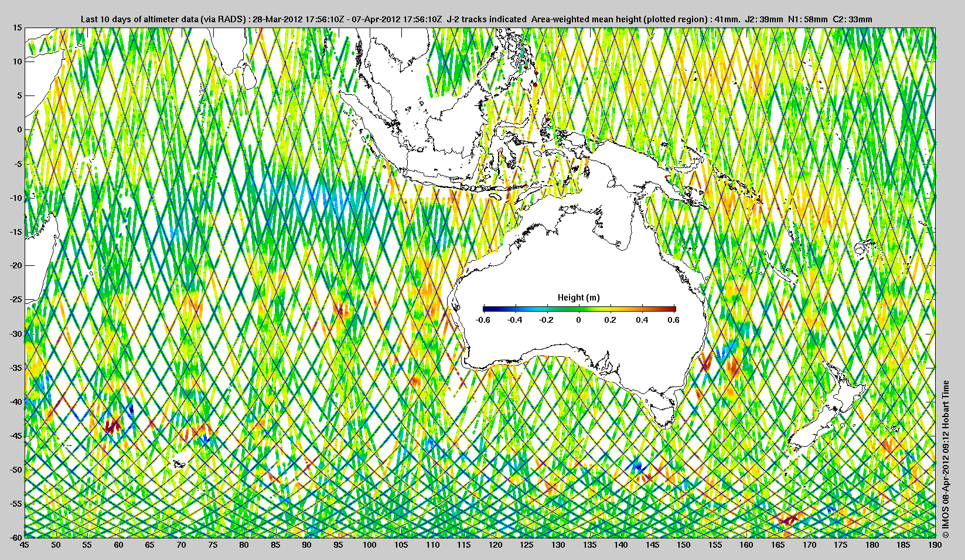Screen dimensions: 965x560
Task: Select the -0.2 colorbar tick label
Action: click(x=546, y=320)
